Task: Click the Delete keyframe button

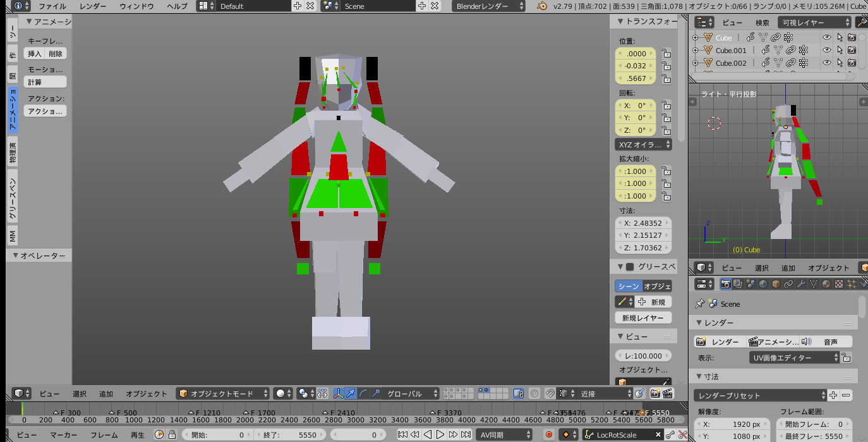Action: pos(56,54)
